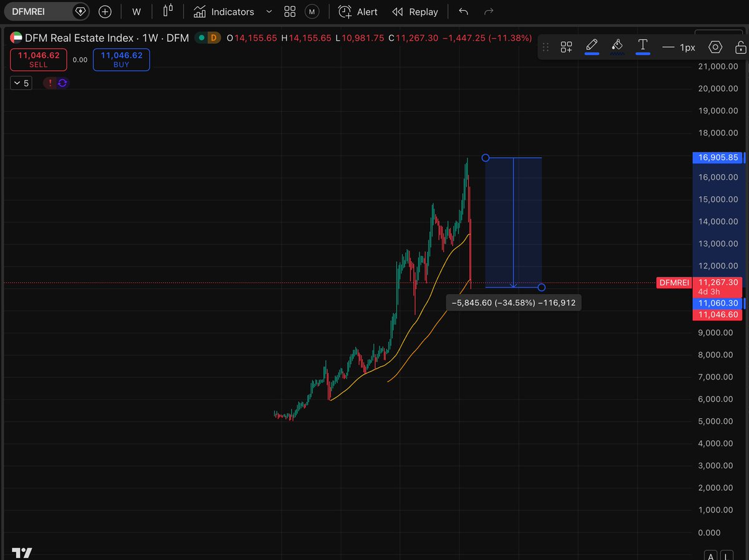Redo the last undone action
The height and width of the screenshot is (560, 749).
489,12
